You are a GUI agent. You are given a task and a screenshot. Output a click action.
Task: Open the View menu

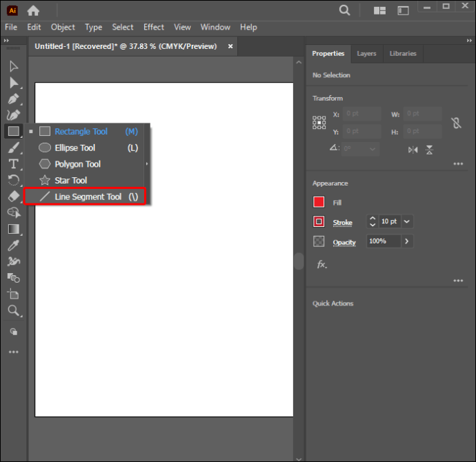point(182,28)
